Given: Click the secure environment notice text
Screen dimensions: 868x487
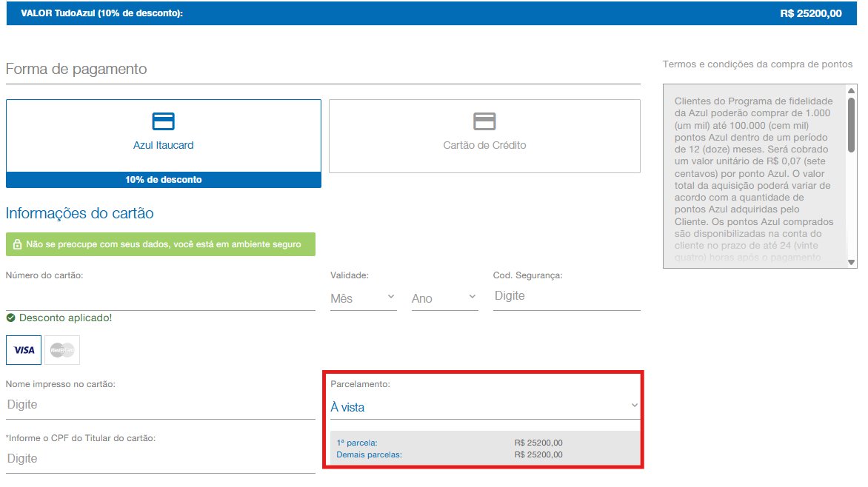Looking at the screenshot, I should 163,244.
